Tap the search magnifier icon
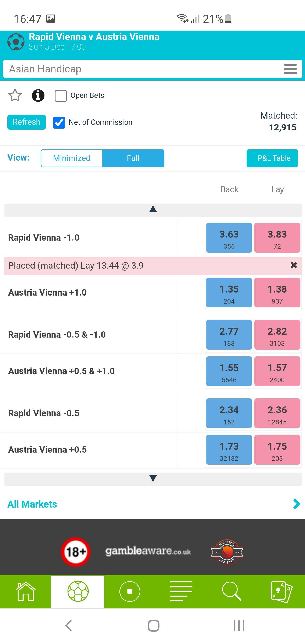The image size is (305, 644). (x=232, y=591)
